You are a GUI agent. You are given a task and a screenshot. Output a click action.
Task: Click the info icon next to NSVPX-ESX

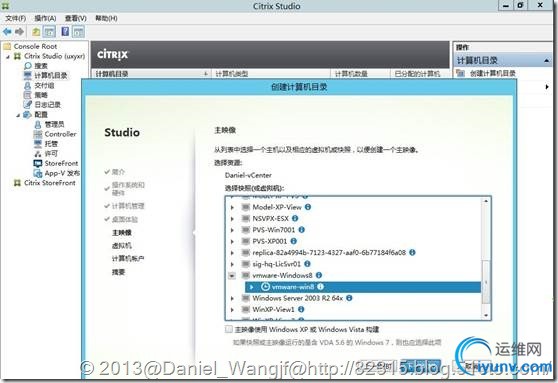pos(295,218)
